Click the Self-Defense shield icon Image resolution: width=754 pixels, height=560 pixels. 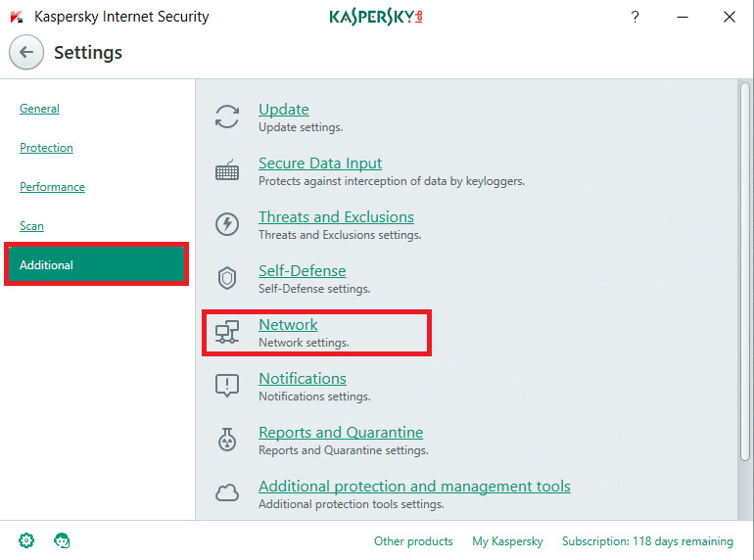pos(227,278)
